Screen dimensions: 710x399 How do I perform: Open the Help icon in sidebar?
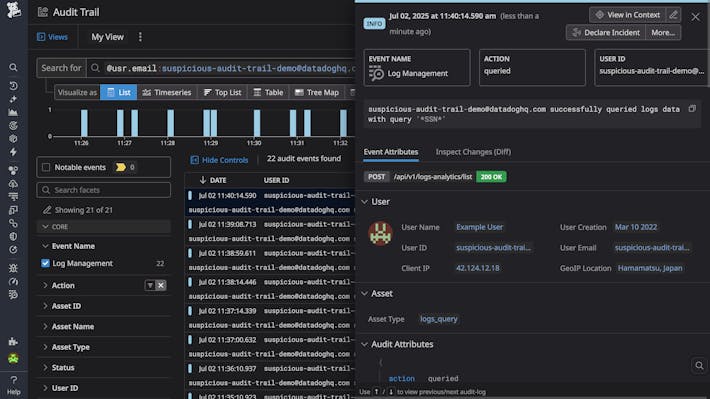coord(13,385)
